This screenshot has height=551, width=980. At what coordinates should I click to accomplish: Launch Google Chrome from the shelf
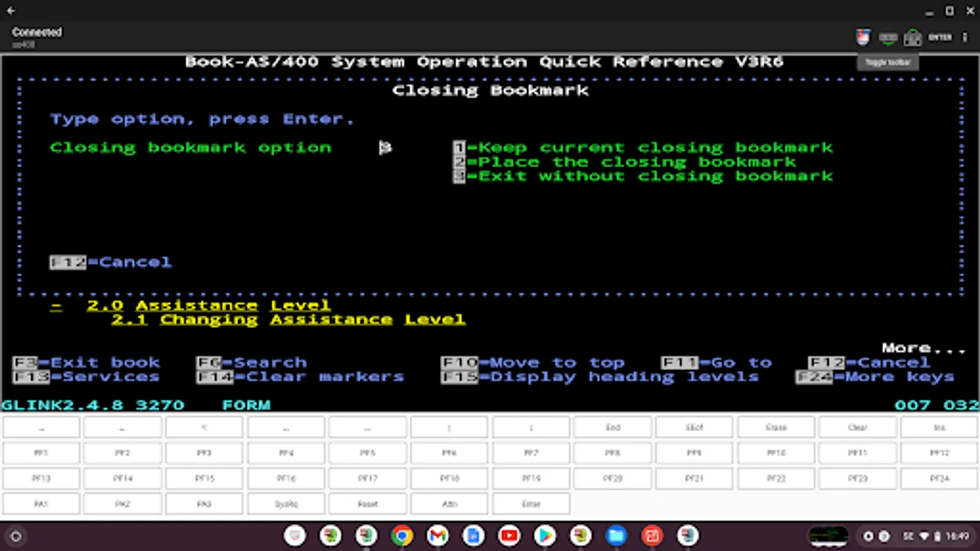402,536
